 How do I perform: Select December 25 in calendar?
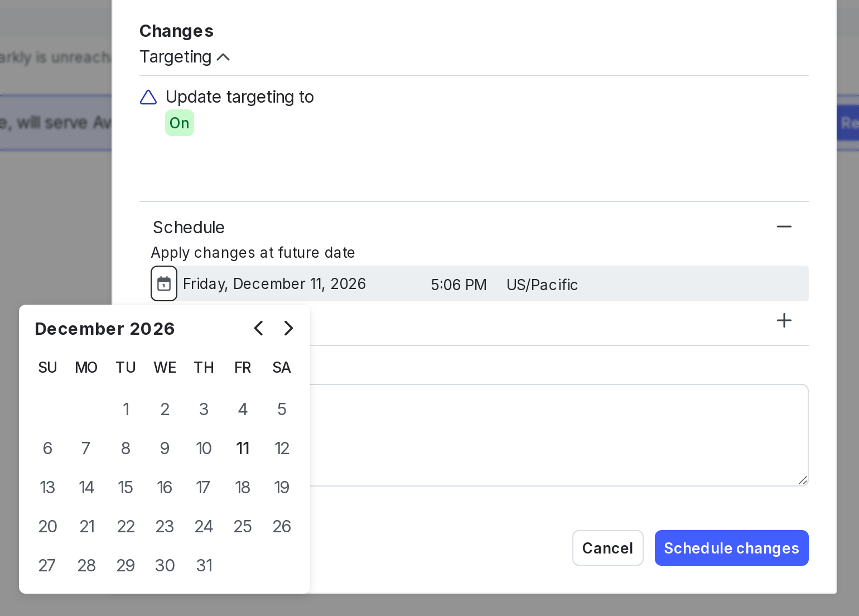[243, 527]
